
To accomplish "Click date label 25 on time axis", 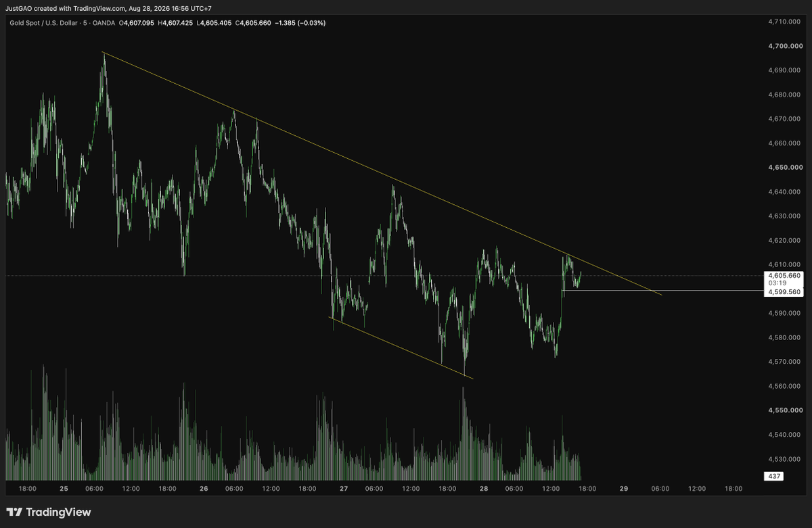I will tap(64, 488).
